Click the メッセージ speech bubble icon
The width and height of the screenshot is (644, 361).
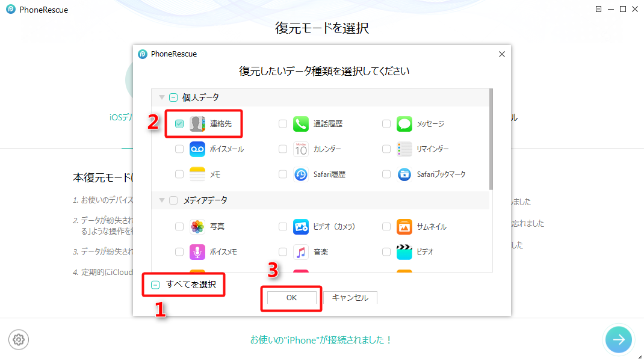click(404, 123)
